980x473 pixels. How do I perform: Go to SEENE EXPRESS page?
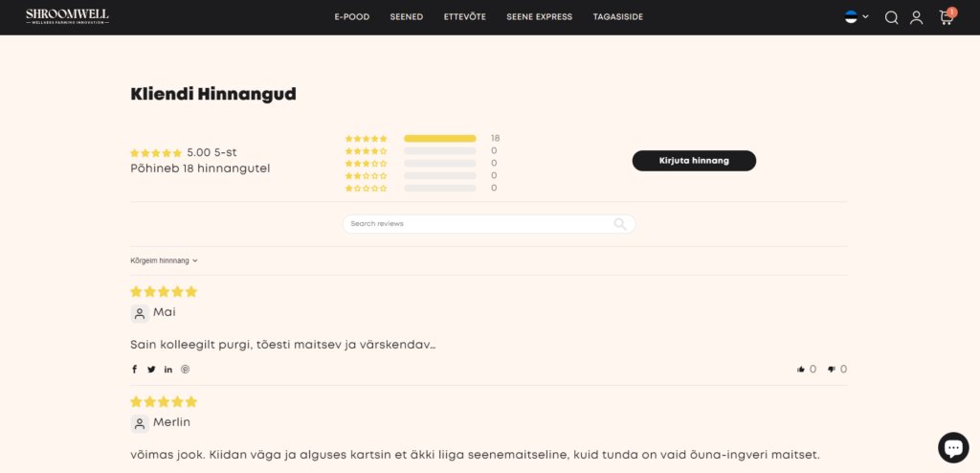point(539,17)
